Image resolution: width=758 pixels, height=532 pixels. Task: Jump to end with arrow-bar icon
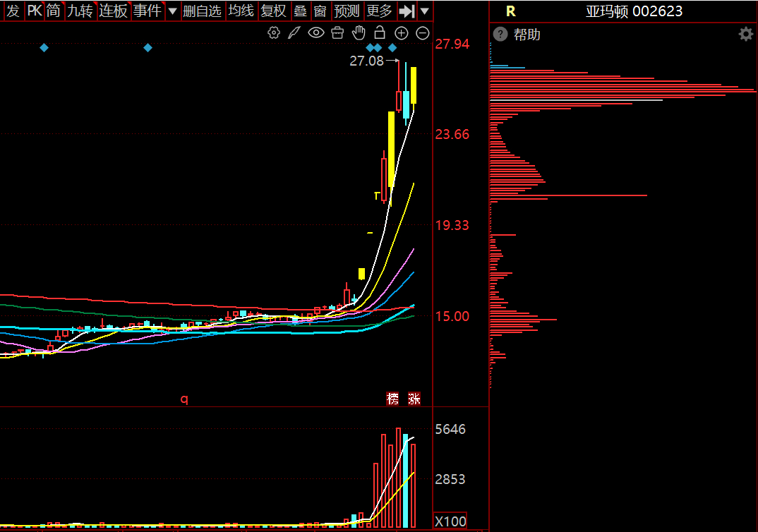(407, 11)
